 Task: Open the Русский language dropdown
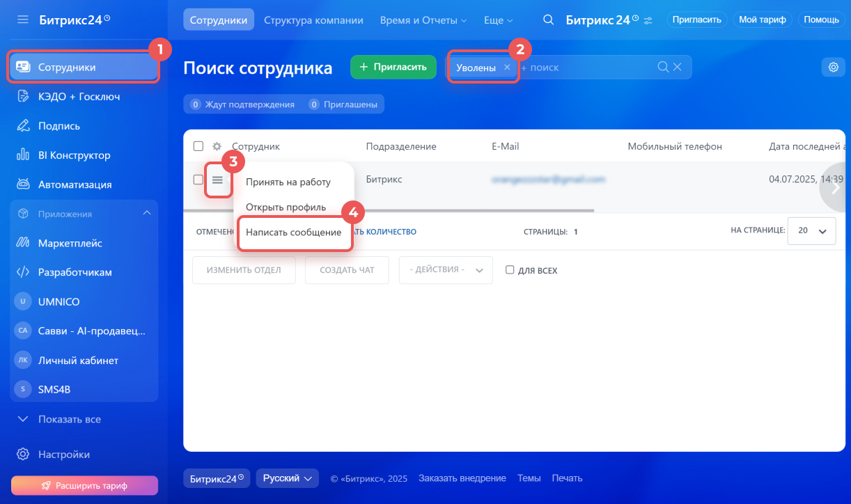(287, 478)
